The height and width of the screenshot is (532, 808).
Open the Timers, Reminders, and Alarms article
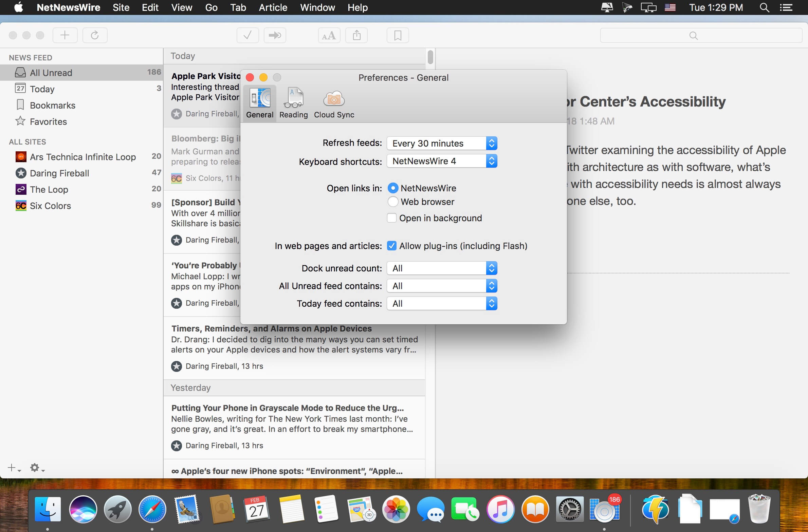tap(294, 348)
